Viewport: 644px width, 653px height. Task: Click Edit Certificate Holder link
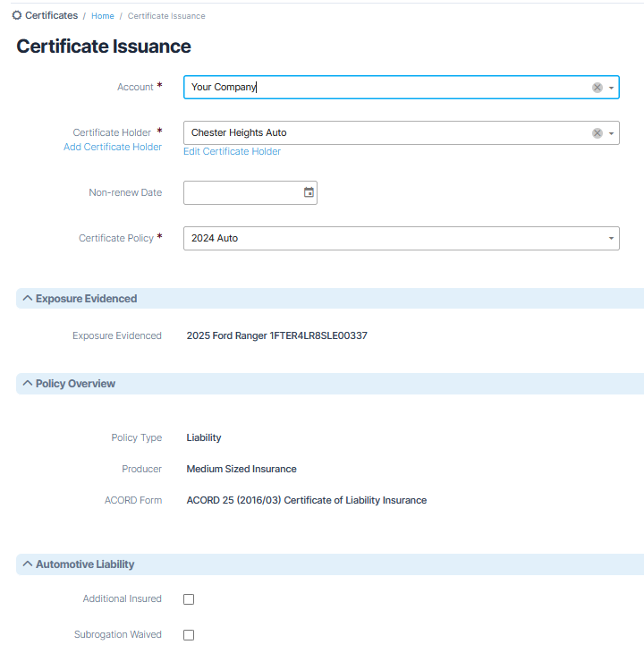pyautogui.click(x=232, y=152)
